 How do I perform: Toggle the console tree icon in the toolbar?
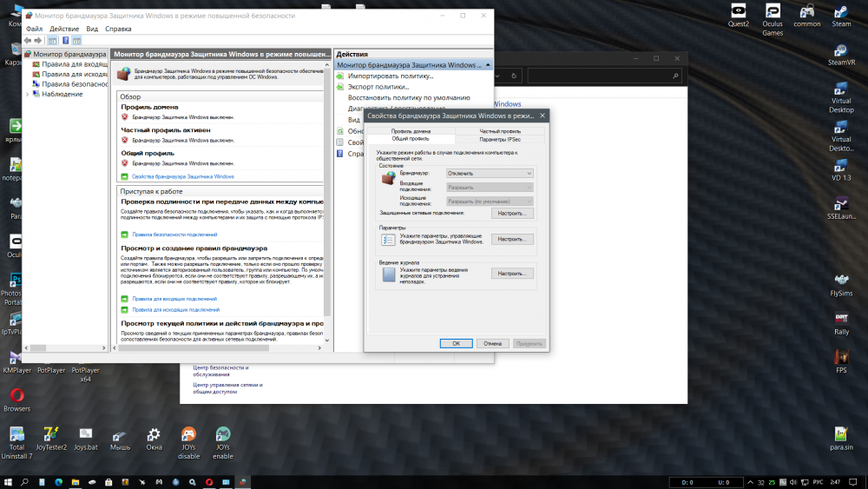click(53, 40)
